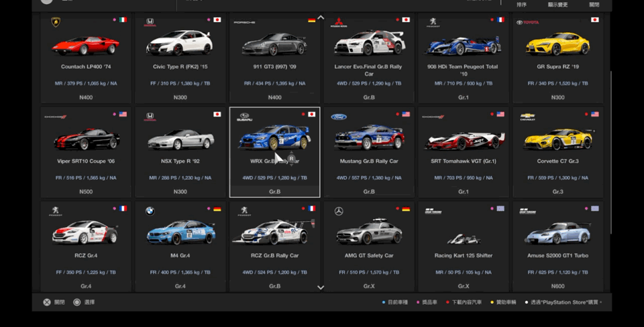Click the 贊助車輛 legend entry
The image size is (644, 327).
coord(503,302)
